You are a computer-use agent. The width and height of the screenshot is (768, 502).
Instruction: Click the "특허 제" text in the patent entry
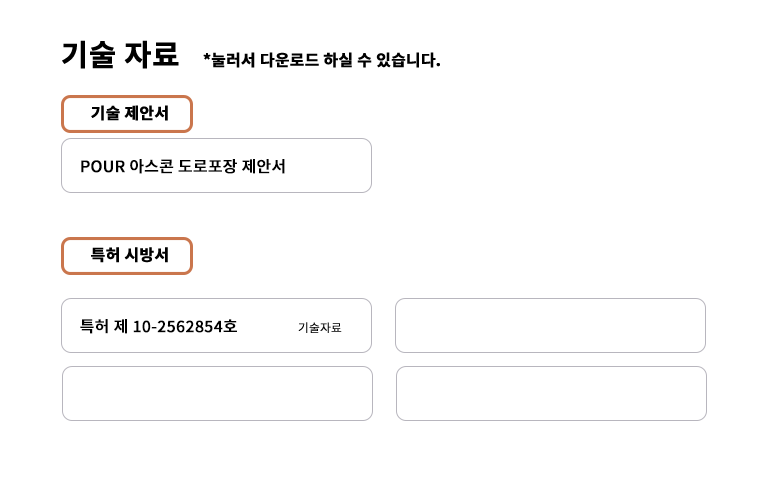tap(104, 326)
